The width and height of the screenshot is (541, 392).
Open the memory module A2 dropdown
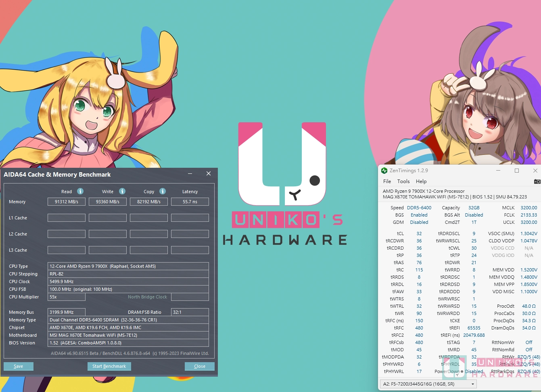click(429, 384)
